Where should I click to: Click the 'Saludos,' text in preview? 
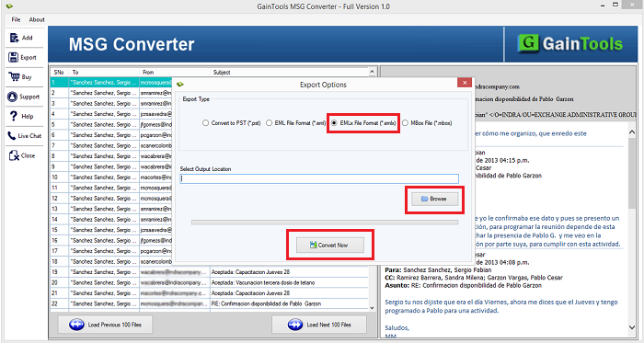[397, 327]
